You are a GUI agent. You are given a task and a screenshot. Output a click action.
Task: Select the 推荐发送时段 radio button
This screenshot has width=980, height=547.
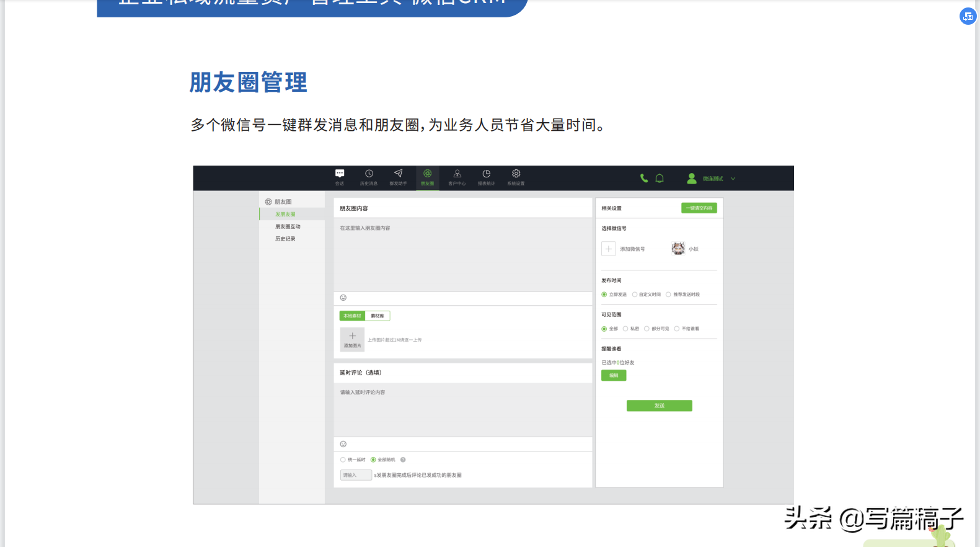coord(668,295)
